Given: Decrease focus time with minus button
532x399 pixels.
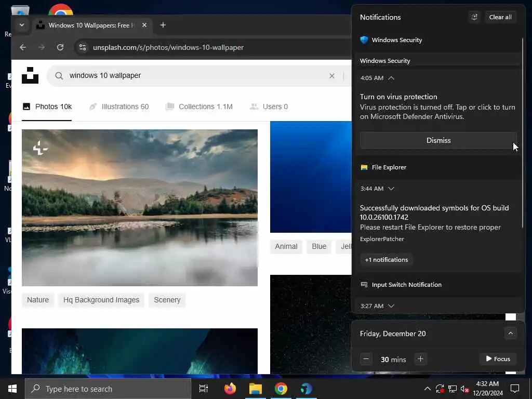Looking at the screenshot, I should 366,359.
